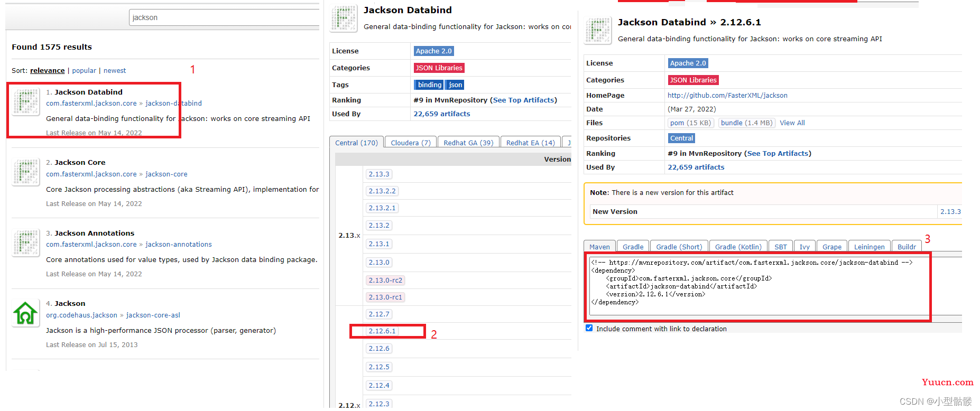This screenshot has width=980, height=411.
Task: Click the Central repository badge
Action: [681, 138]
